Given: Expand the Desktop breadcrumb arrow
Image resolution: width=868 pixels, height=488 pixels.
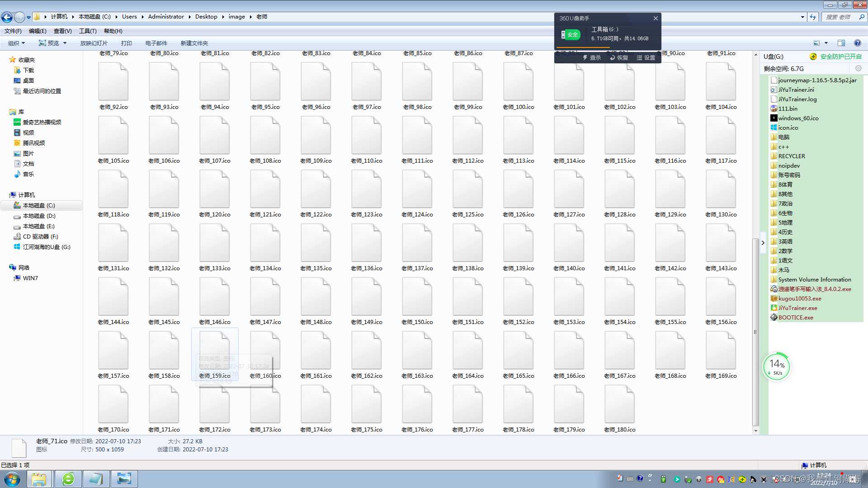Looking at the screenshot, I should pos(223,17).
